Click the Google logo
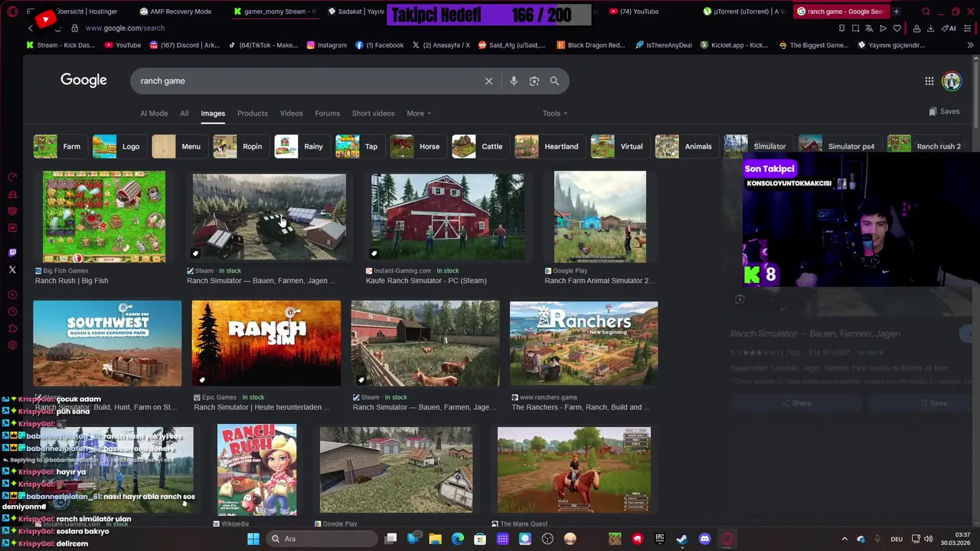The image size is (980, 551). point(83,80)
